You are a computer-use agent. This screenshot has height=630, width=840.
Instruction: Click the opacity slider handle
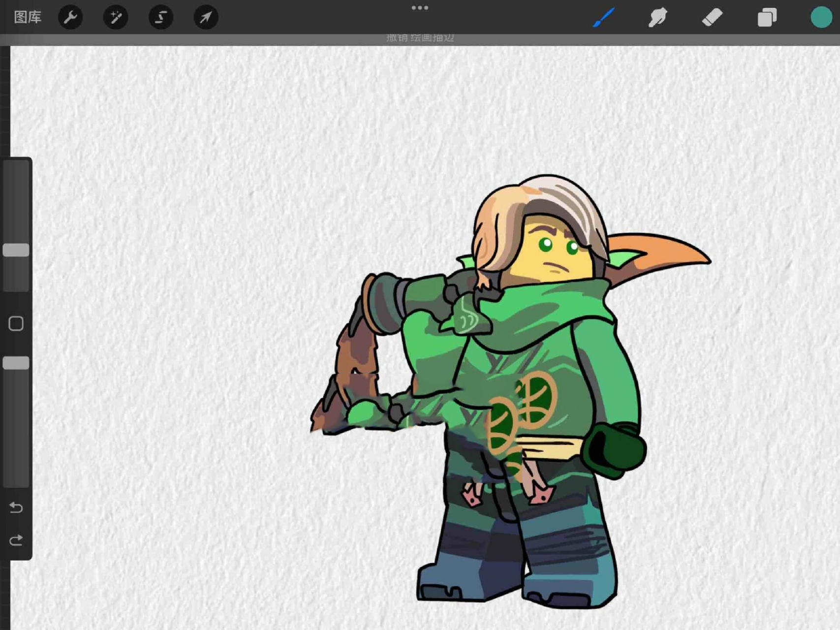click(x=16, y=363)
